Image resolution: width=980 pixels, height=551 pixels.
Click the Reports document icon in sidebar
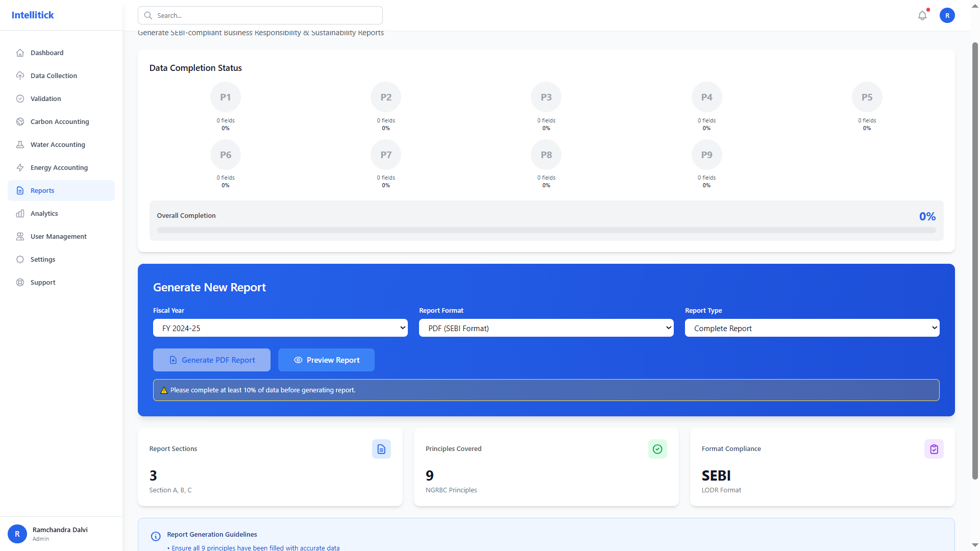(x=20, y=190)
